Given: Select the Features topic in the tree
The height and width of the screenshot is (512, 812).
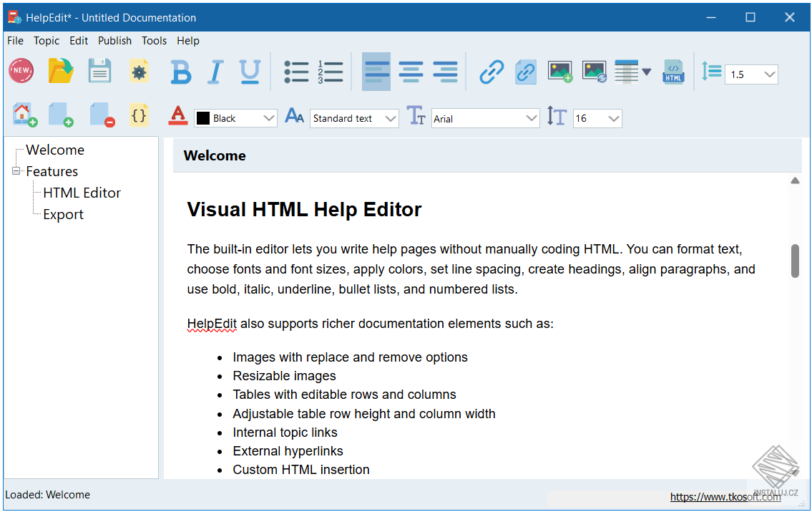Looking at the screenshot, I should [52, 171].
